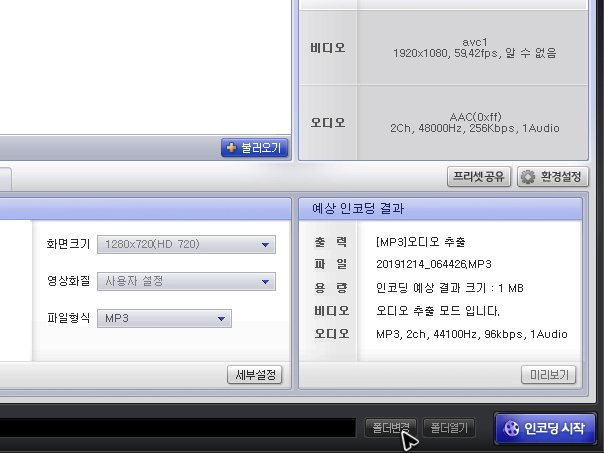Screen dimensions: 604x453
Task: Click the 비디오 row label in source info table
Action: (328, 48)
